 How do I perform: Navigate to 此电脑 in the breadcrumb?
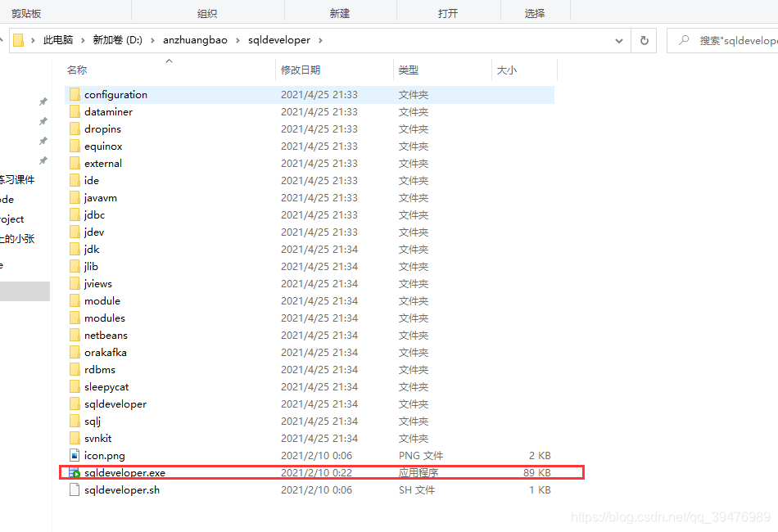pyautogui.click(x=58, y=40)
